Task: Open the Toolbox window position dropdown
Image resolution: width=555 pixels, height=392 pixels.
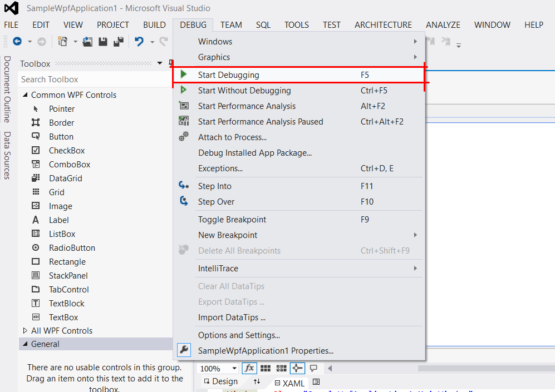Action: tap(160, 63)
